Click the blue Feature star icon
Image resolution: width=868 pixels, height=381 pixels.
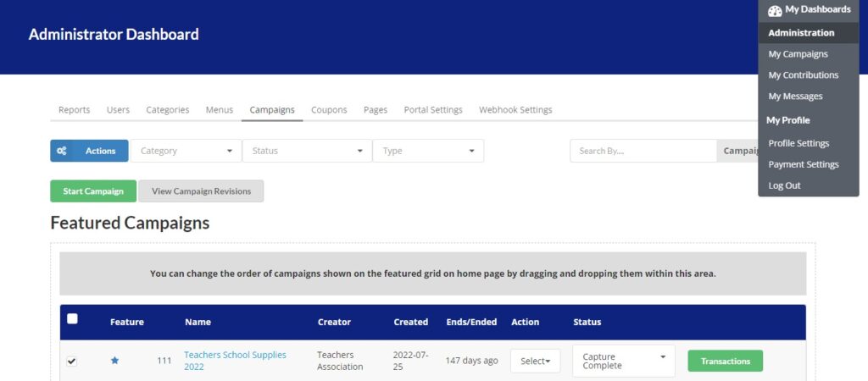114,361
